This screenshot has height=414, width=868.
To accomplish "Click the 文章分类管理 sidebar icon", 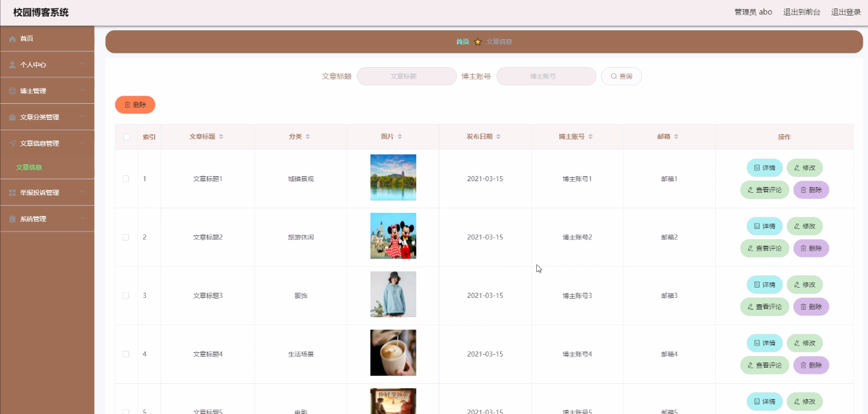I will (x=12, y=117).
